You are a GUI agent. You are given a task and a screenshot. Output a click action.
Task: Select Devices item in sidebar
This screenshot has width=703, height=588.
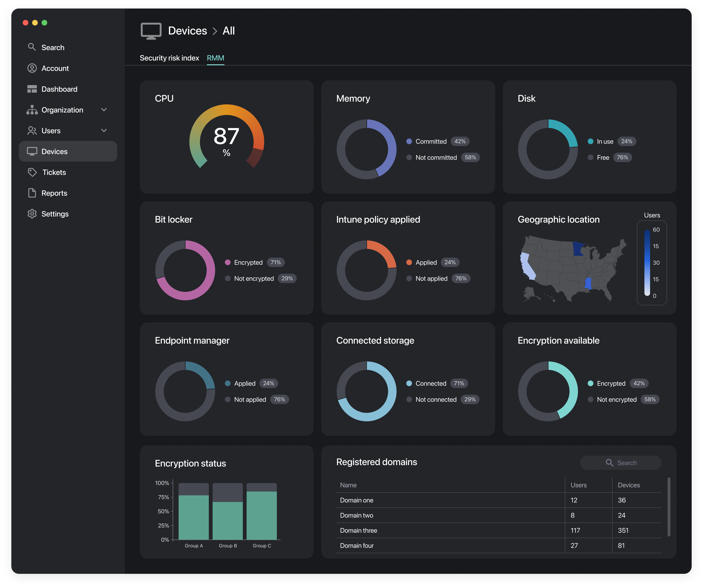click(68, 151)
